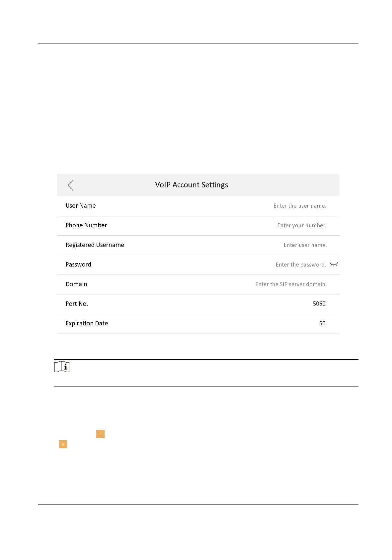The width and height of the screenshot is (392, 560).
Task: Click the orange settings sliders icon
Action: coord(100,434)
